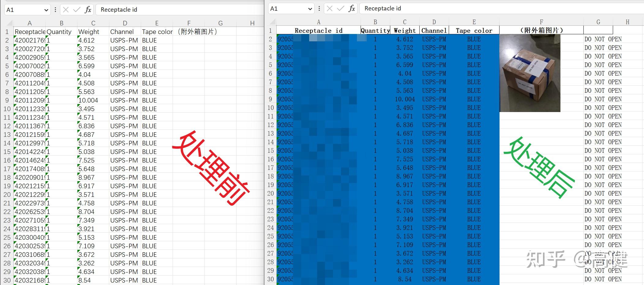Image resolution: width=644 pixels, height=285 pixels.
Task: Select the Tape color header cell E1
Action: coord(157,32)
